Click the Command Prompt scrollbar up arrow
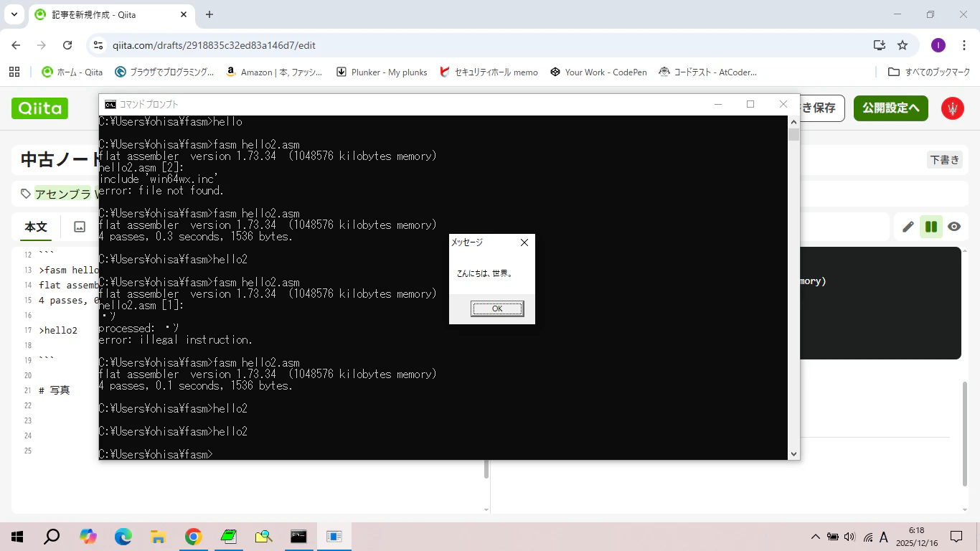Image resolution: width=980 pixels, height=551 pixels. click(793, 121)
